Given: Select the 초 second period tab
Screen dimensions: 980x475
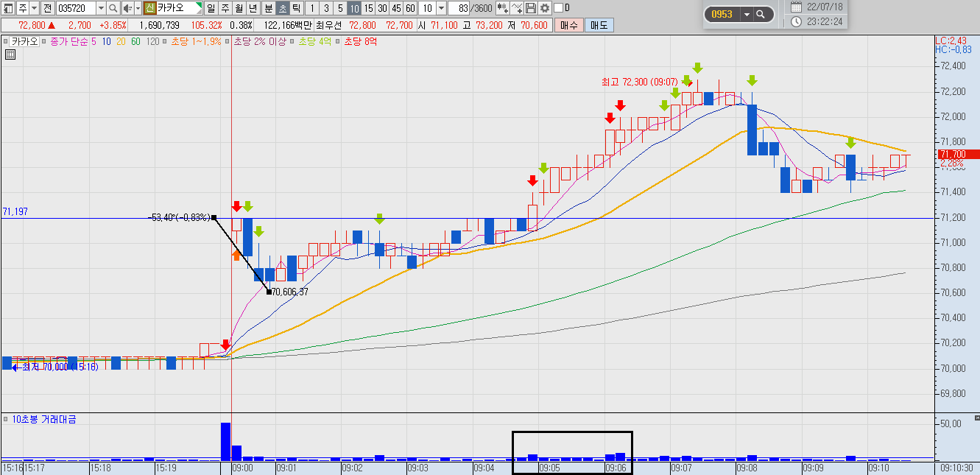Looking at the screenshot, I should coord(282,8).
